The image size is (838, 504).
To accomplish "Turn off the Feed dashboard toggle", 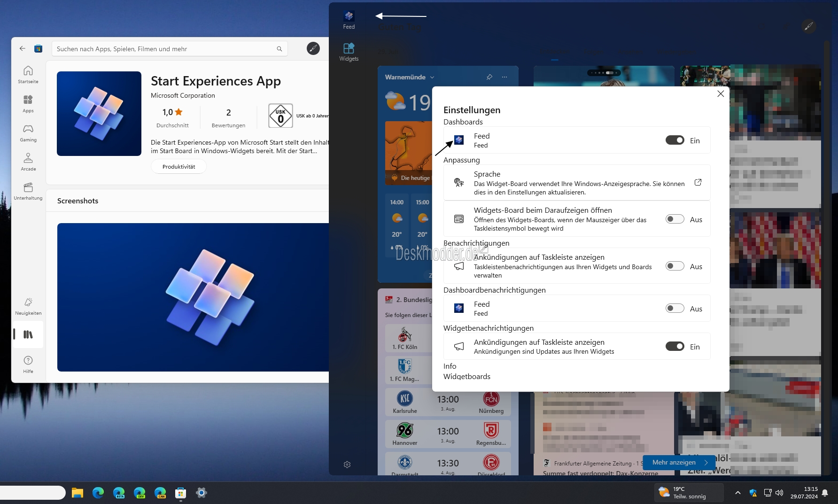I will pyautogui.click(x=675, y=140).
